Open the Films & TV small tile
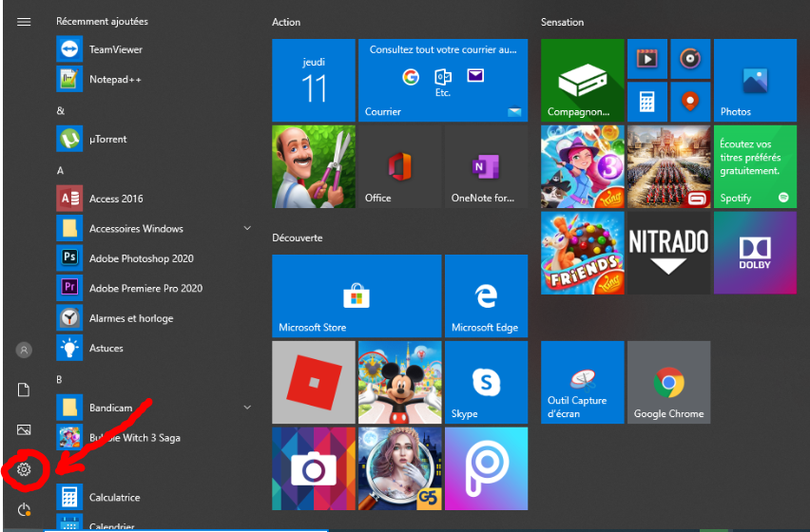The width and height of the screenshot is (810, 532). [647, 58]
